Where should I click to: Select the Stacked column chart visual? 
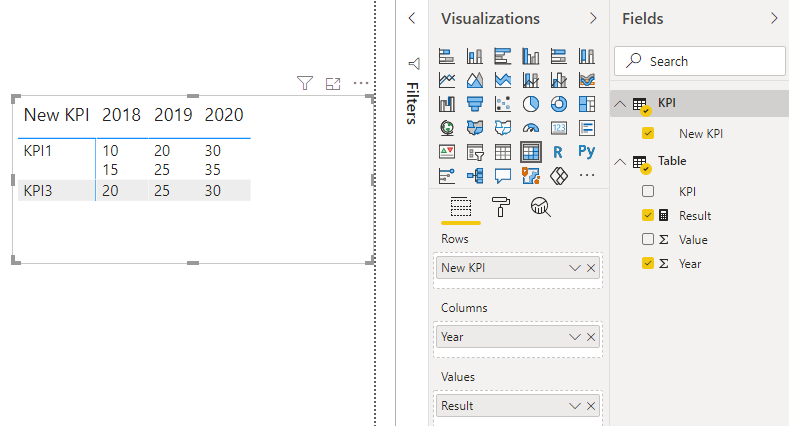click(475, 56)
